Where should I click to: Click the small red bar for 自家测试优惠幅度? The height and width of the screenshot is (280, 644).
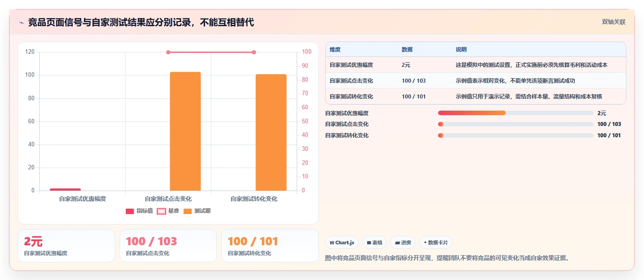pyautogui.click(x=65, y=189)
